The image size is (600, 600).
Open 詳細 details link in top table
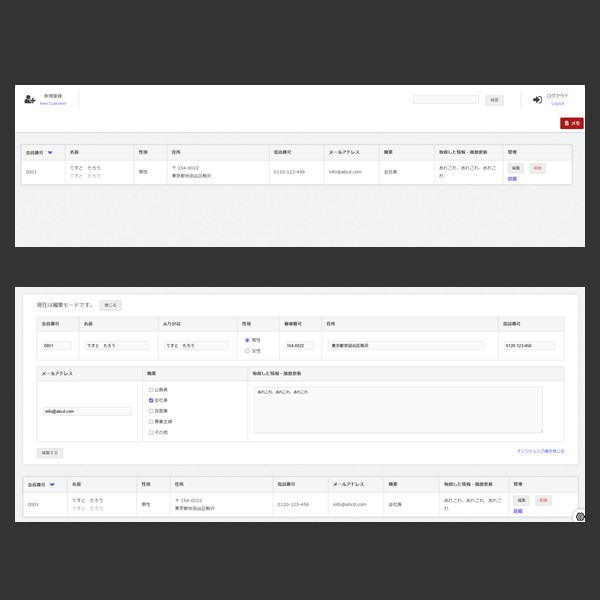pos(513,178)
